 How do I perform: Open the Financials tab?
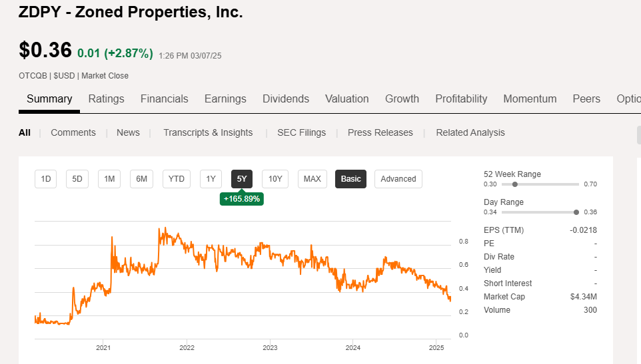(164, 98)
